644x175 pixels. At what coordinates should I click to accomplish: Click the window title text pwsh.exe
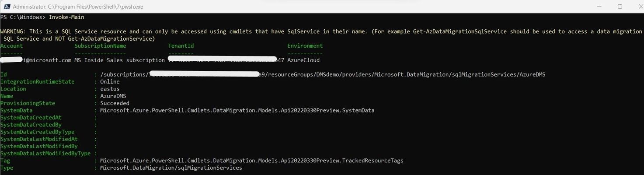[x=78, y=7]
